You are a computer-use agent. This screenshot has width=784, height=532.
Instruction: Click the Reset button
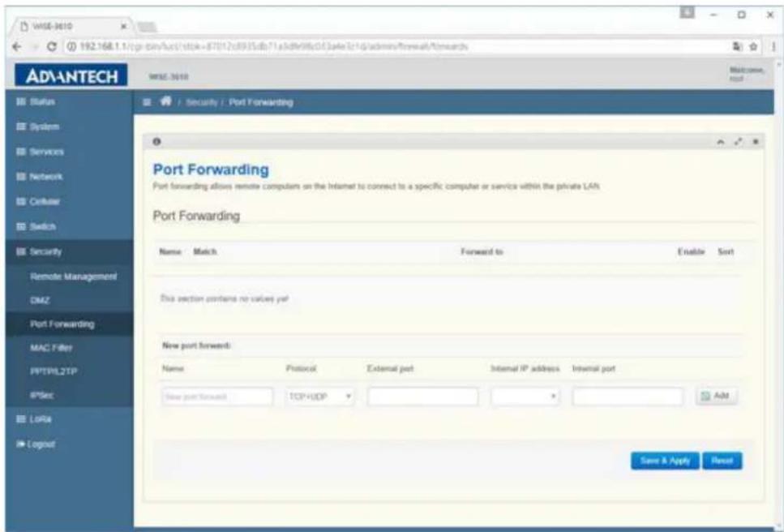722,461
